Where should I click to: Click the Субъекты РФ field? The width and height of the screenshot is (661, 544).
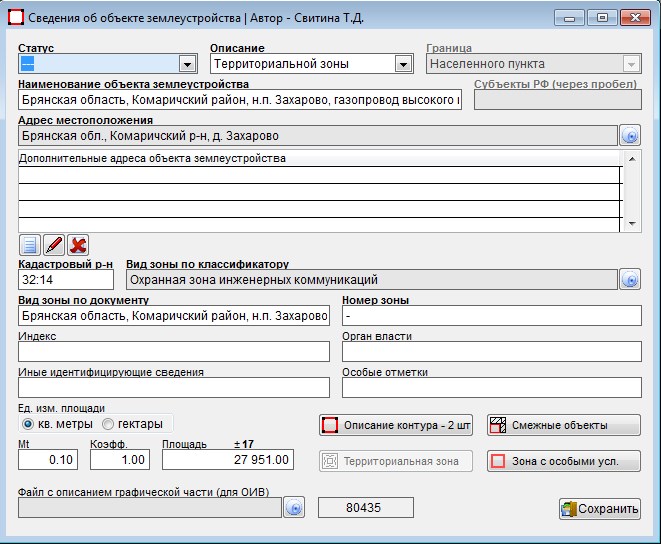coord(558,100)
